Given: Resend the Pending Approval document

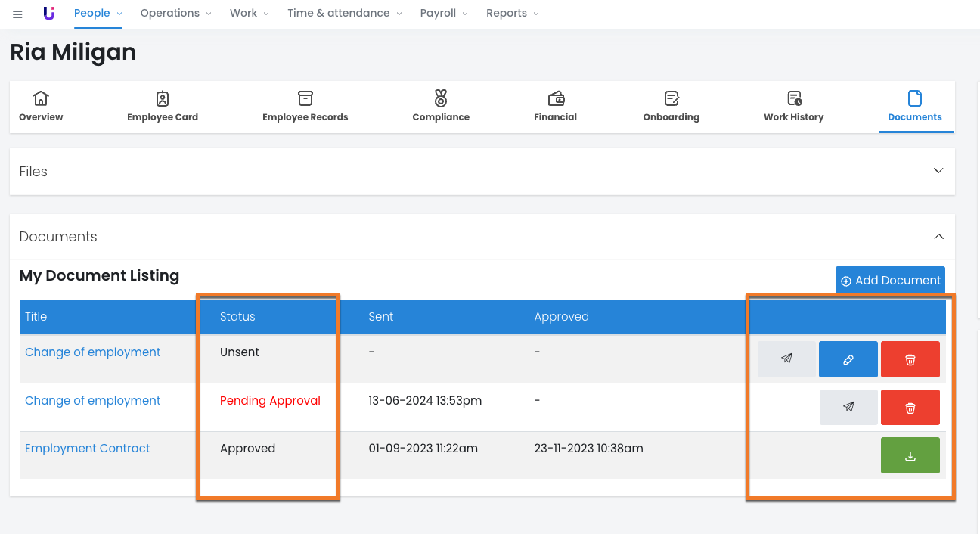Looking at the screenshot, I should point(848,407).
